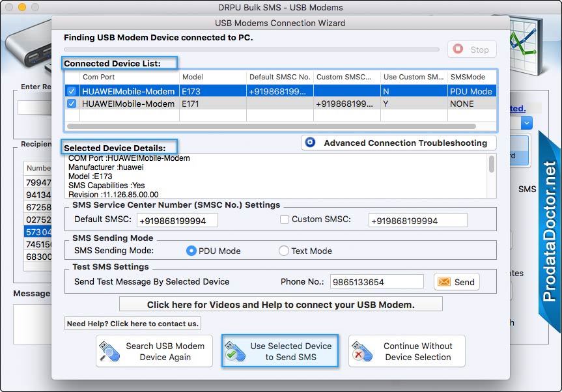
Task: Click Send test message button
Action: [x=457, y=282]
